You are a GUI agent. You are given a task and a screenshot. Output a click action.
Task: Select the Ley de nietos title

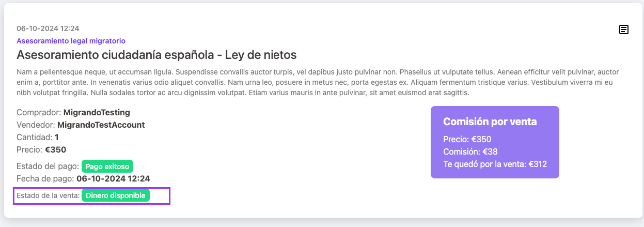point(156,55)
